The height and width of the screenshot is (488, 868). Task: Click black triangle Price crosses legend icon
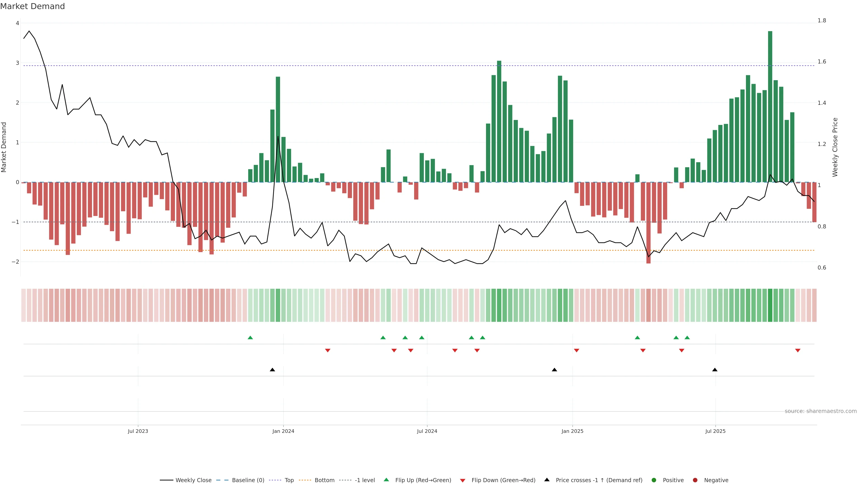tap(547, 480)
